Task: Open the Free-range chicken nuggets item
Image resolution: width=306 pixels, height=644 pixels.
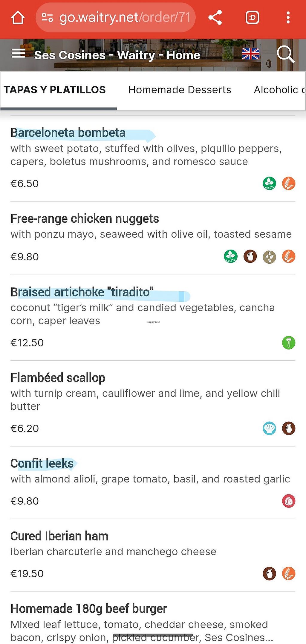Action: coord(85,219)
